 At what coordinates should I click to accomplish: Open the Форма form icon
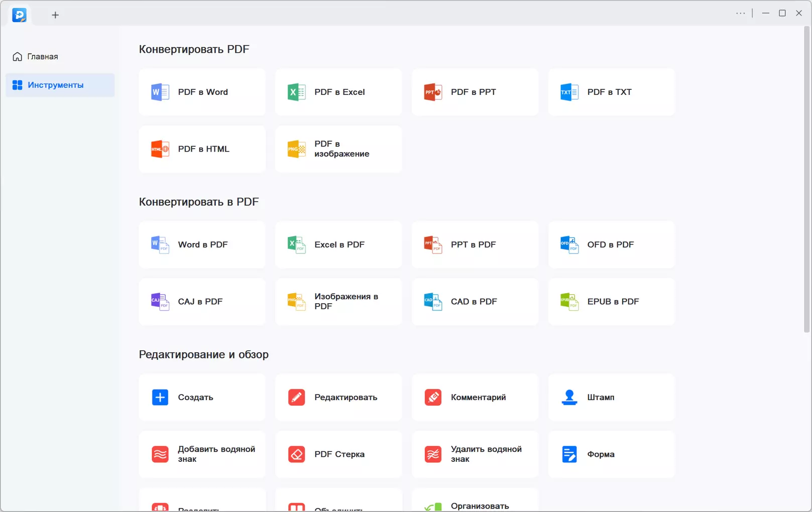(569, 454)
